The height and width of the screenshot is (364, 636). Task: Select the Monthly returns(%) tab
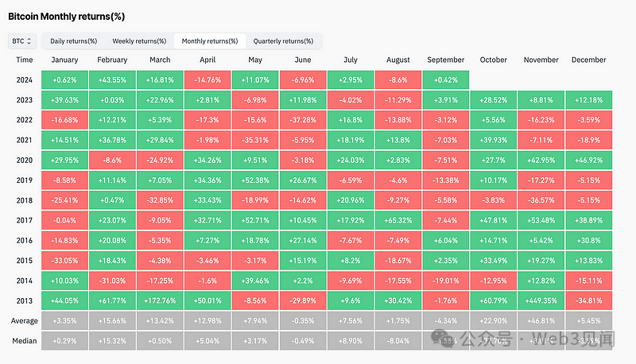[x=210, y=41]
